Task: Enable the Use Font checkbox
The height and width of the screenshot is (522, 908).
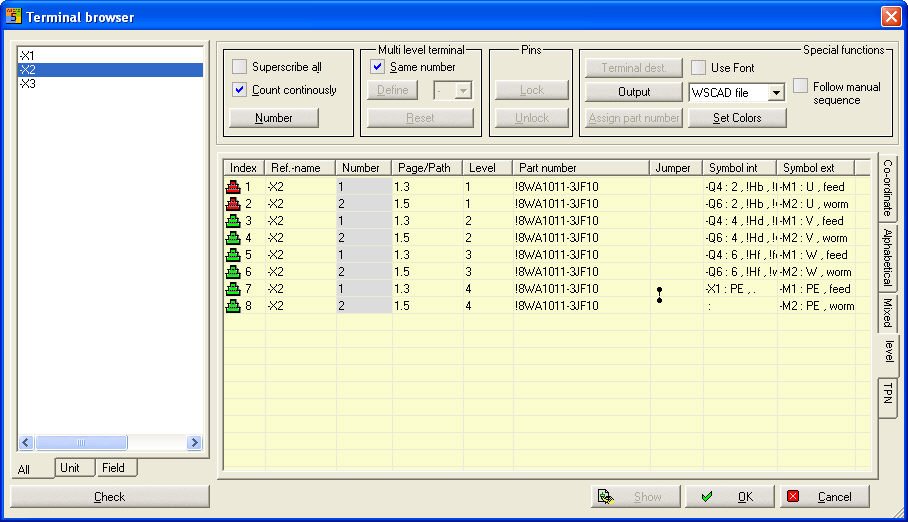Action: (x=698, y=68)
